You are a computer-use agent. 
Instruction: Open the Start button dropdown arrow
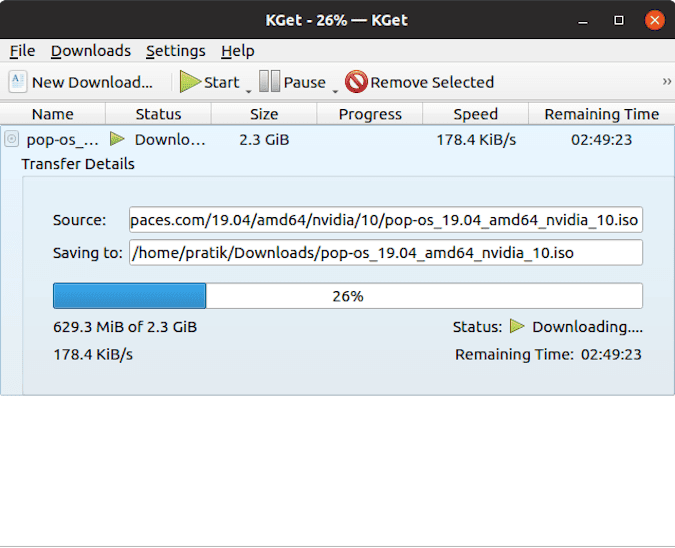point(248,91)
